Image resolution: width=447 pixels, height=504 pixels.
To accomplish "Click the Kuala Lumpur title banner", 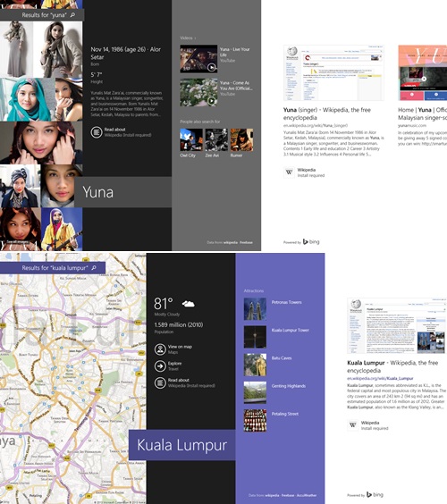I will pyautogui.click(x=182, y=445).
